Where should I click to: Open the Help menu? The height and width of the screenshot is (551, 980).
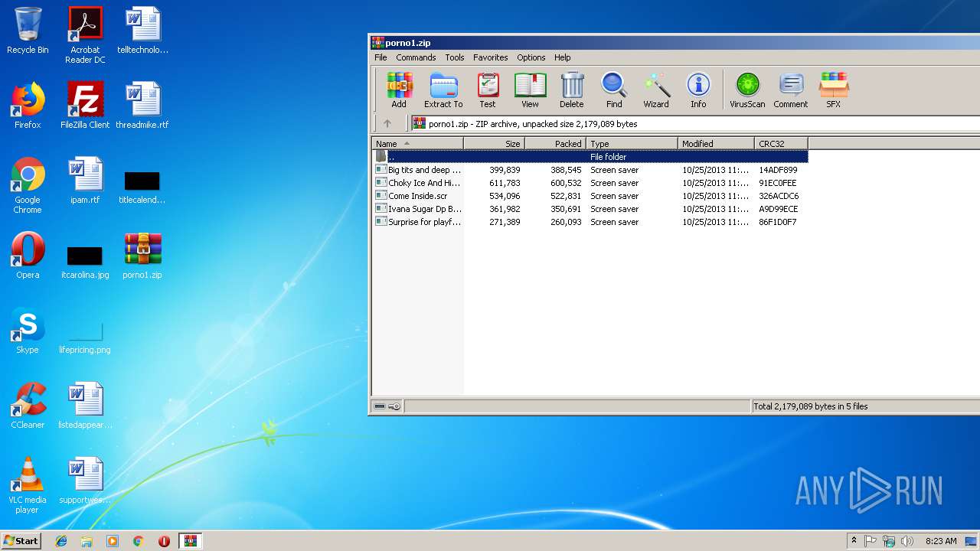pyautogui.click(x=563, y=57)
